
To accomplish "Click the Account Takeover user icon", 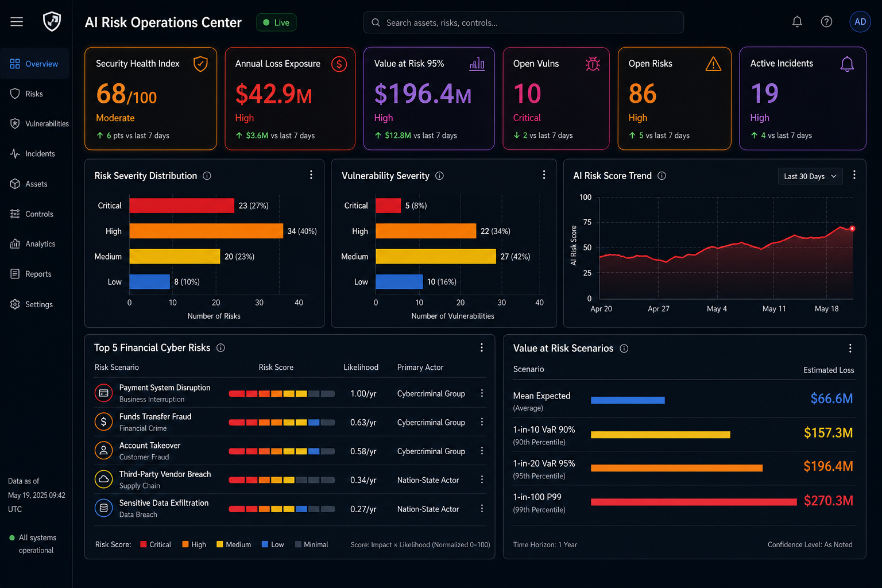I will coord(103,451).
